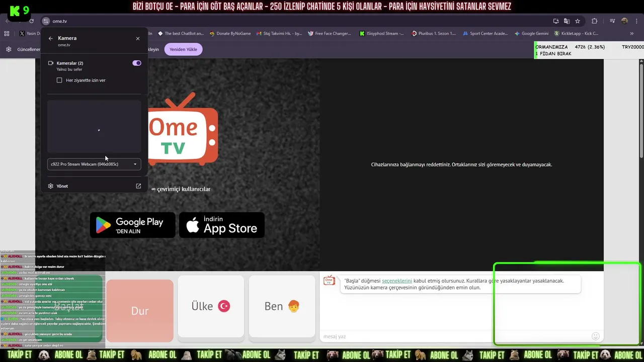Toggle the Kameralar (2) permission switch
Viewport: 644px width, 362px height.
click(137, 63)
